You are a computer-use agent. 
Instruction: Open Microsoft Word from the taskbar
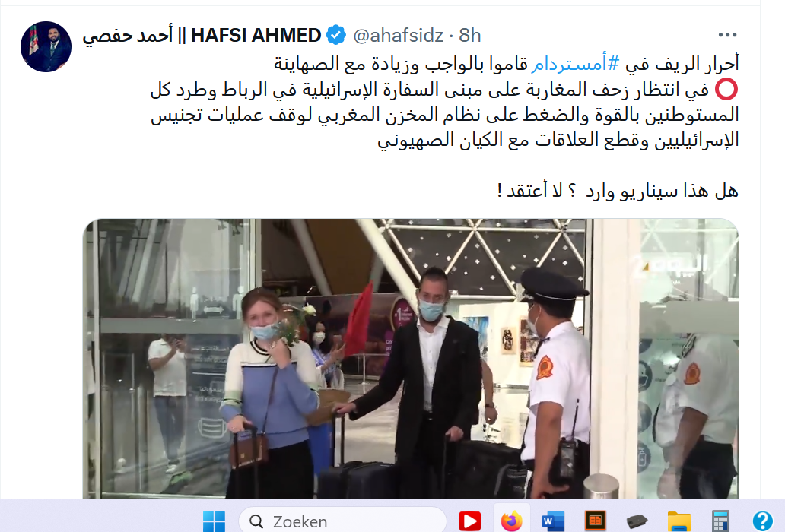553,521
